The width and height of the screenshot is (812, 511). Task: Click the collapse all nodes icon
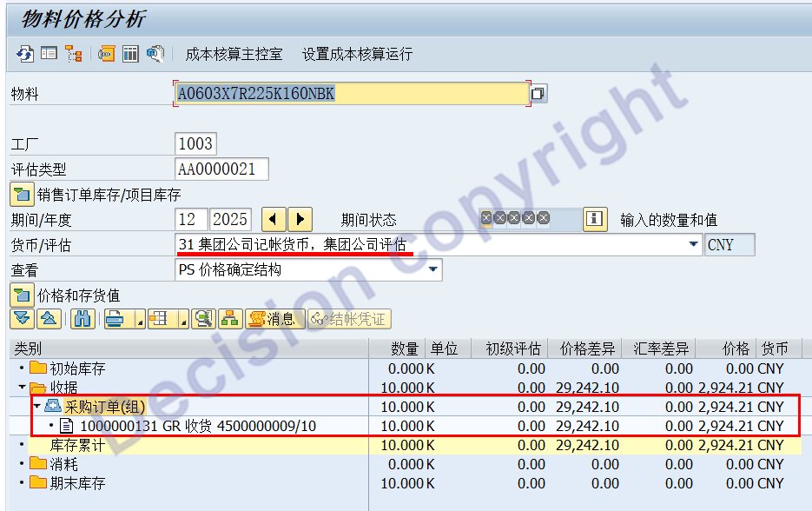(x=49, y=319)
